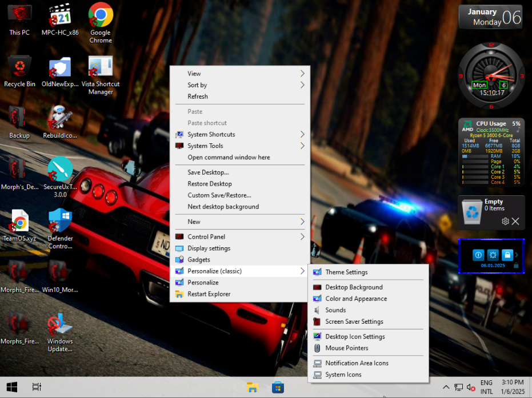Select the Morph's_De... desktop icon
This screenshot has height=398, width=532.
[x=19, y=174]
